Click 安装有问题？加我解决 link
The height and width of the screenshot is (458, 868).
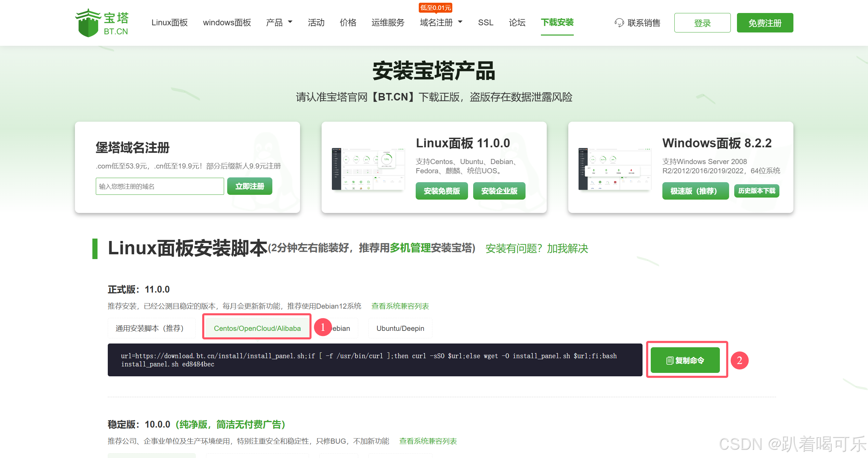pos(537,248)
